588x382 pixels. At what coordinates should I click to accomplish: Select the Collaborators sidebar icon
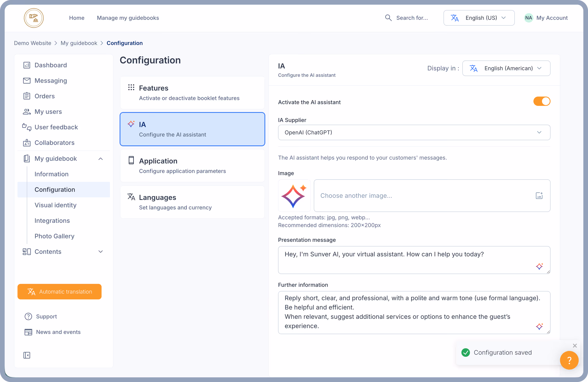[x=27, y=143]
